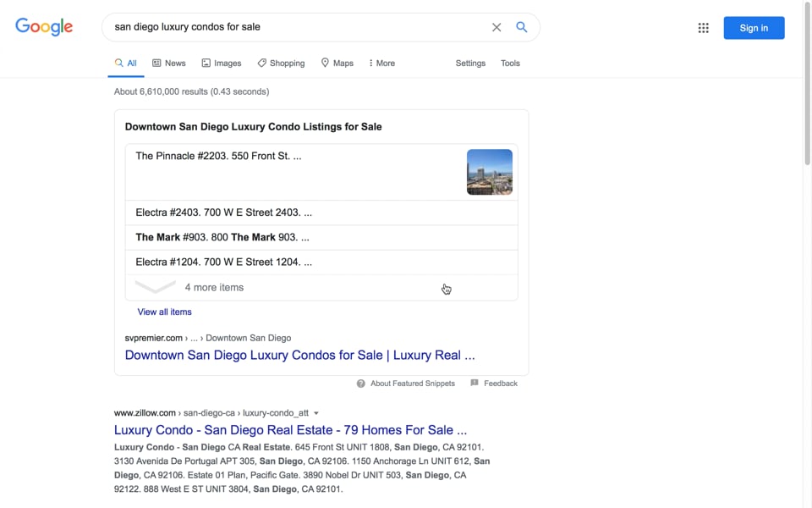Click the blue magnifier search icon
The height and width of the screenshot is (508, 812).
(522, 27)
